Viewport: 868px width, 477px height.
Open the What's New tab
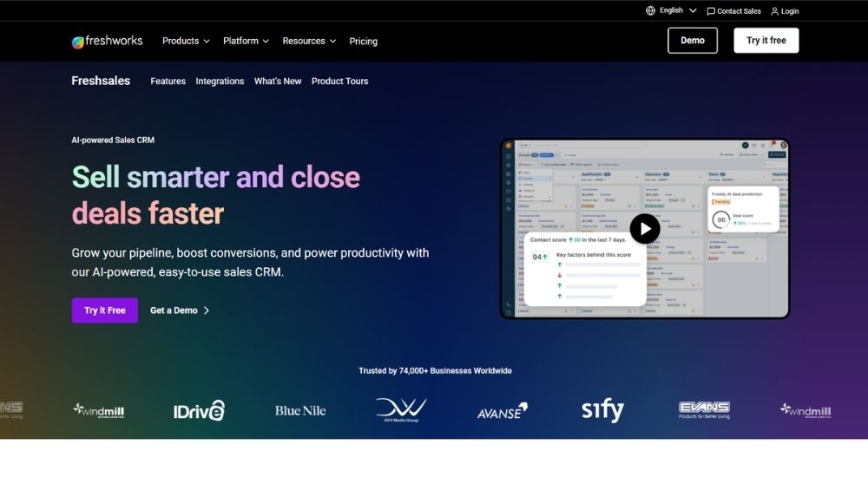tap(278, 82)
